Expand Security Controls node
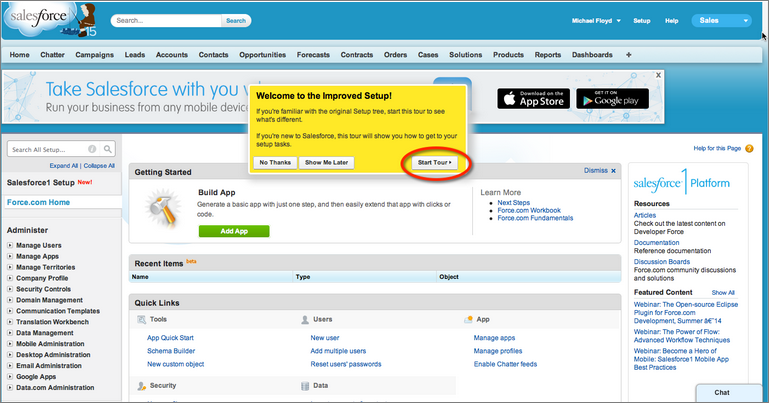The image size is (769, 403). click(x=10, y=289)
